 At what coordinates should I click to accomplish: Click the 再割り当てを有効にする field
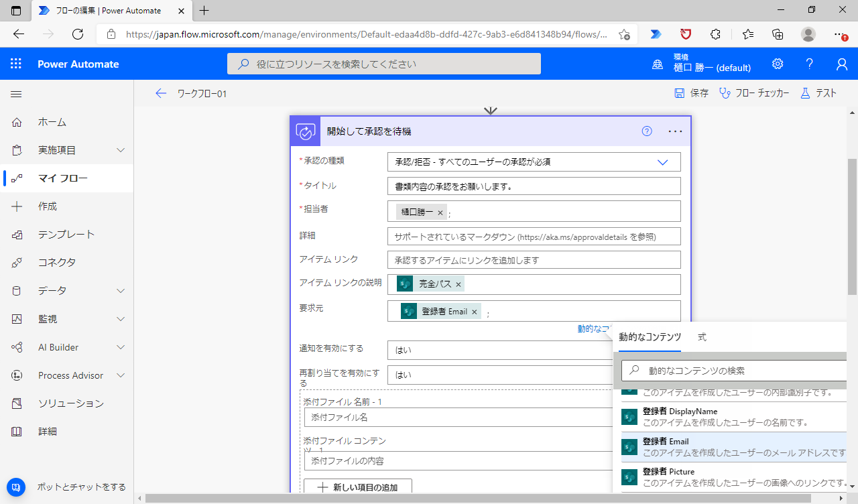(500, 375)
